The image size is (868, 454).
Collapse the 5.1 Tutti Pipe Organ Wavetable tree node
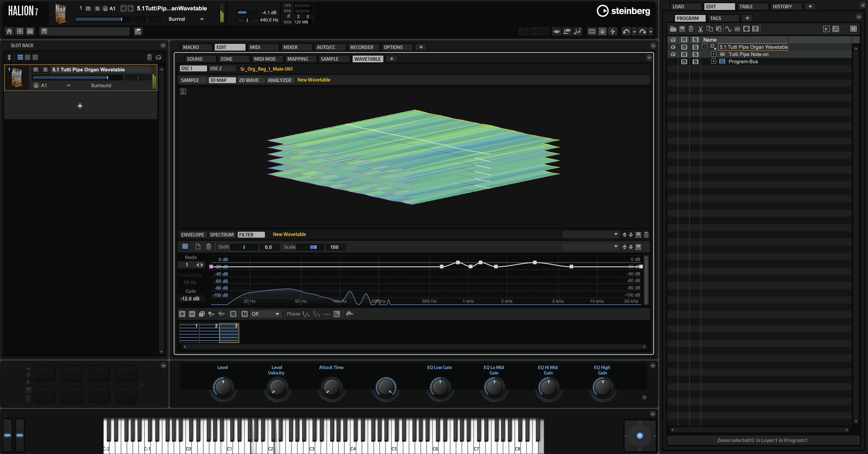pos(705,47)
